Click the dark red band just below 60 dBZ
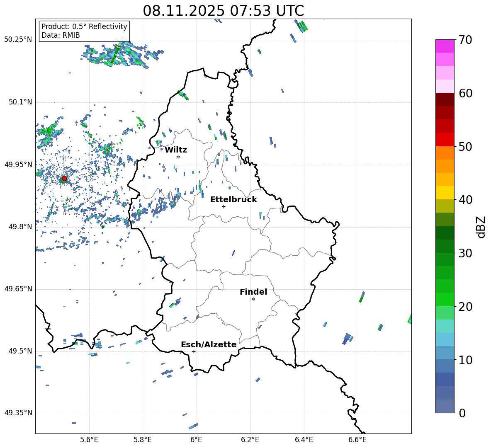 pos(445,99)
